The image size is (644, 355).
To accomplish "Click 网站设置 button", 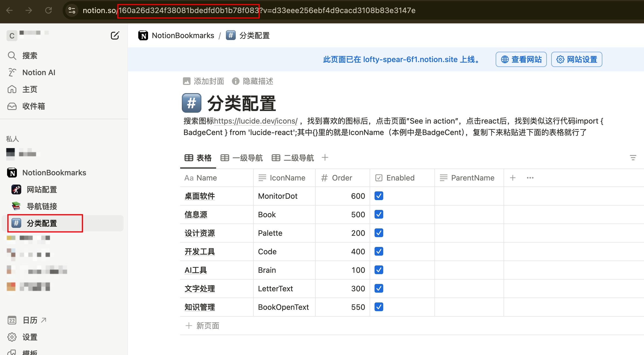I will pyautogui.click(x=576, y=59).
